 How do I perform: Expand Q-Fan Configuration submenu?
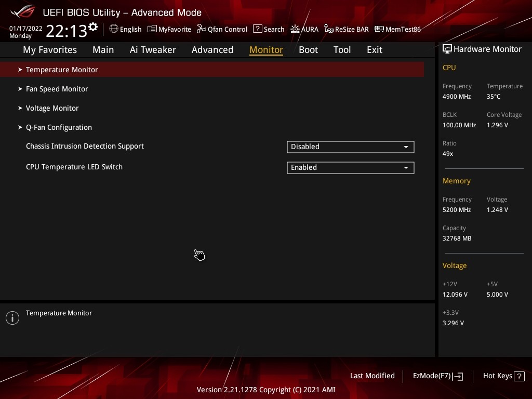(x=59, y=127)
